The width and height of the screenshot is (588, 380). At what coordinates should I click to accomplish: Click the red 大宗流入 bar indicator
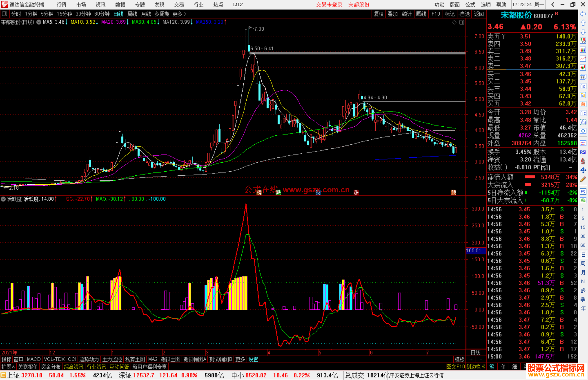pyautogui.click(x=528, y=185)
